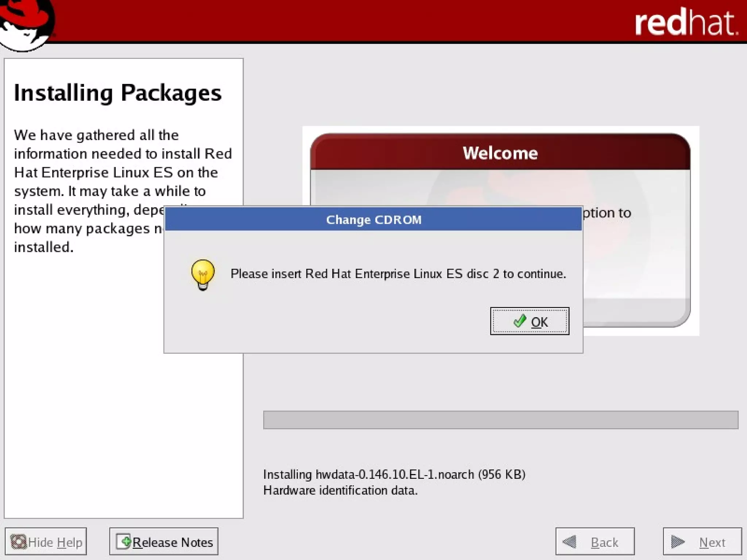Screen dimensions: 747x560
Task: Click the right arrow icon on Next
Action: 677,542
